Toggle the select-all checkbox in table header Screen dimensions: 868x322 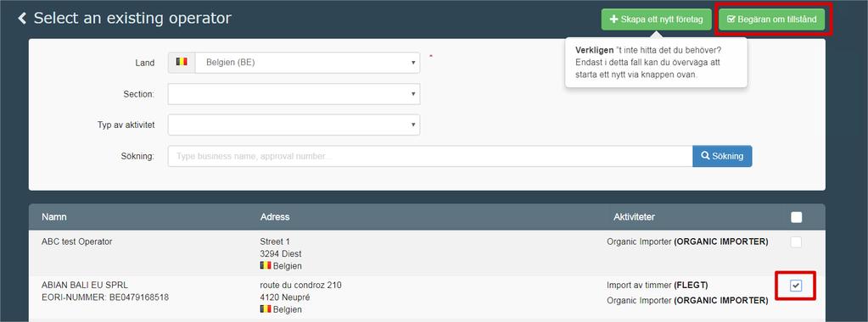pos(796,218)
